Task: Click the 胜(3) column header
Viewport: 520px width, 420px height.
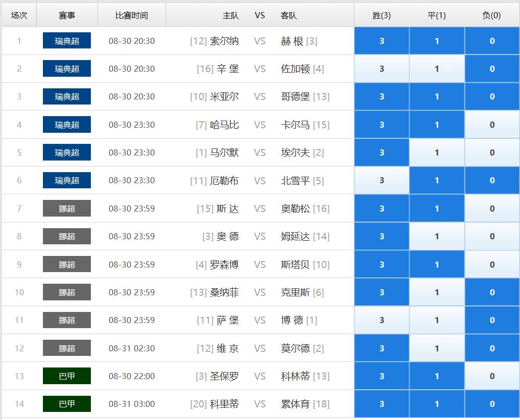Action: [381, 15]
